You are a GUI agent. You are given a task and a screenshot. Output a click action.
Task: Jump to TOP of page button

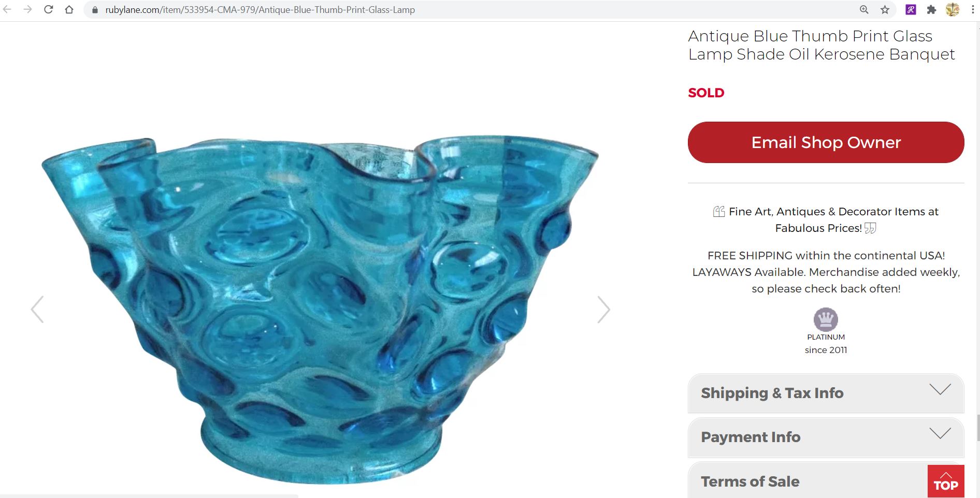click(945, 481)
